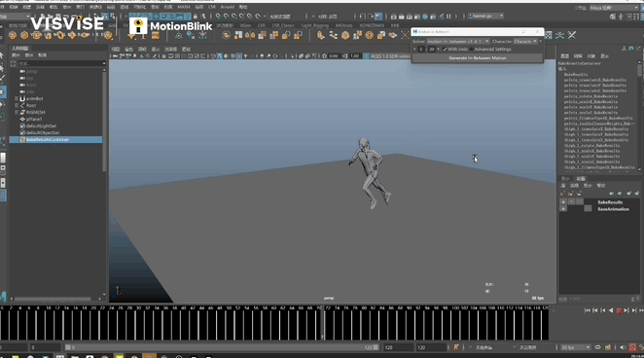Toggle the With Undo checkbox
Image resolution: width=644 pixels, height=358 pixels.
tap(445, 50)
